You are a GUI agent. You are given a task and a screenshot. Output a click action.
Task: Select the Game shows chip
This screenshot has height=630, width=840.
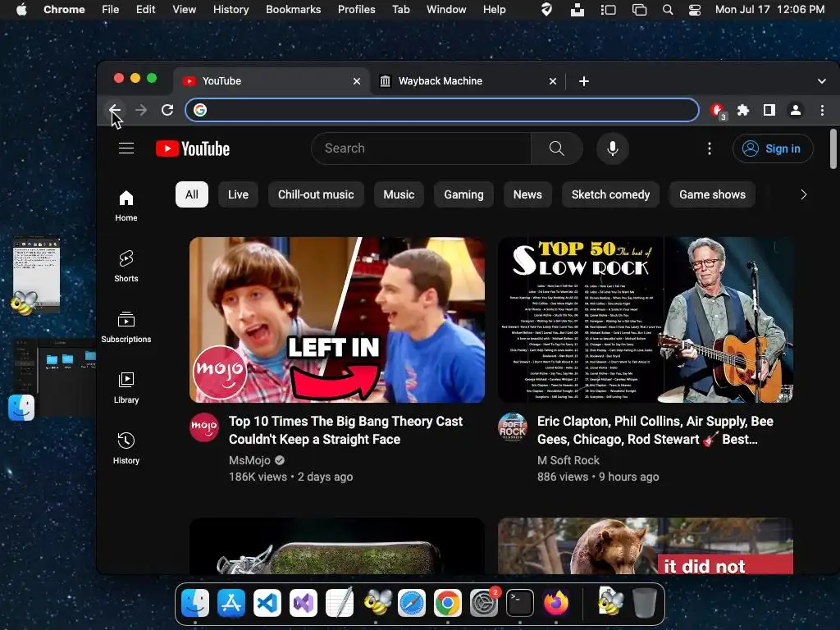(712, 194)
